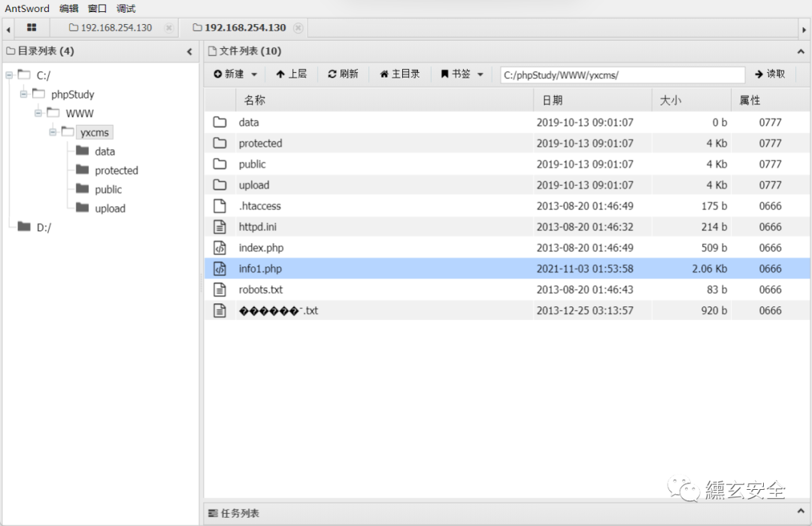Click icon of garbled-name .txt file
This screenshot has width=812, height=526.
220,311
